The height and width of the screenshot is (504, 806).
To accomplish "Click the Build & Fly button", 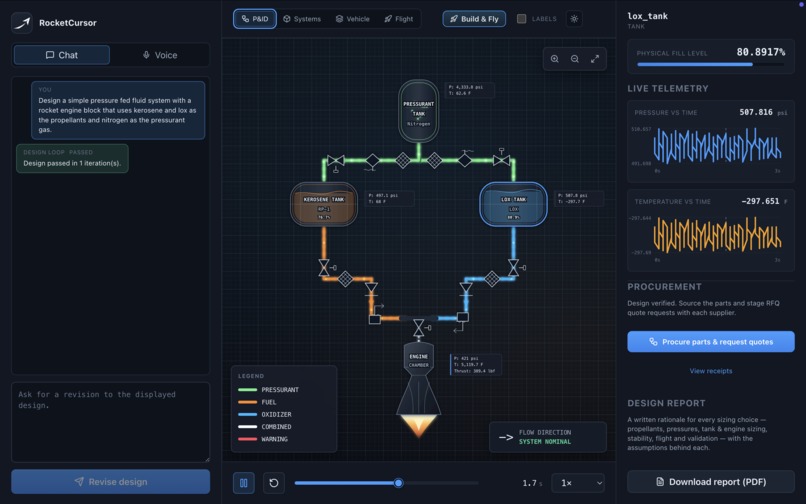I will coord(474,19).
